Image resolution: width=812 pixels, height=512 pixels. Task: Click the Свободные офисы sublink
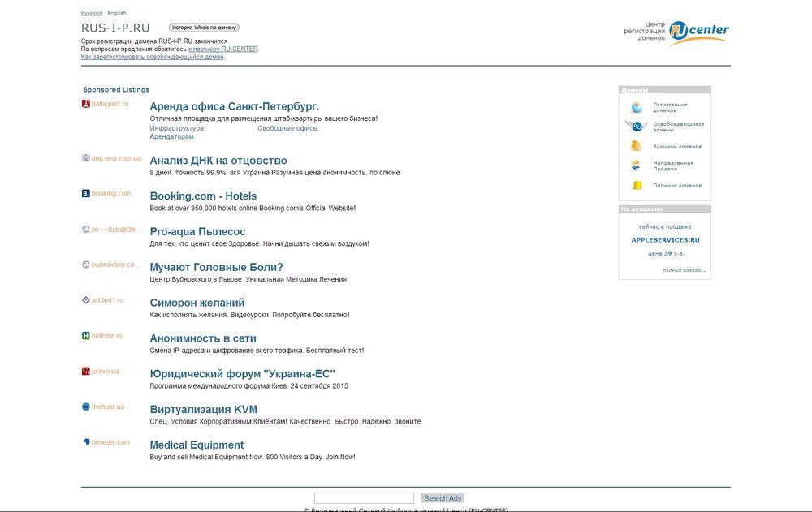[x=288, y=128]
